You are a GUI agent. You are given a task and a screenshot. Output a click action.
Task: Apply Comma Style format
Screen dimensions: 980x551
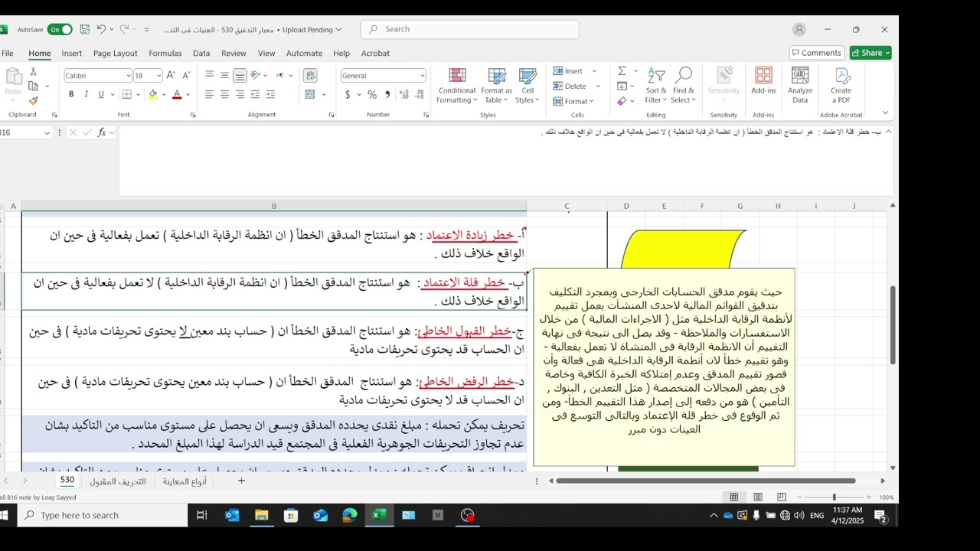click(387, 94)
